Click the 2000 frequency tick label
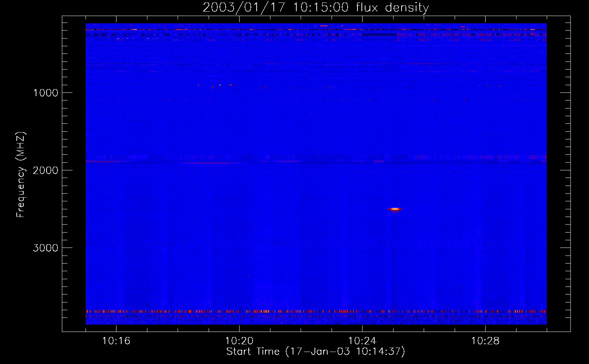 (x=46, y=170)
